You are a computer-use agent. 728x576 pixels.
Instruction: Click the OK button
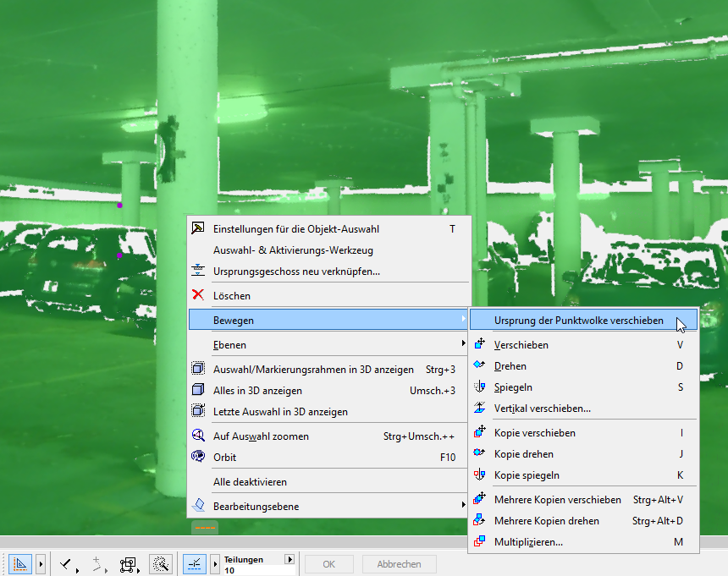(x=329, y=564)
